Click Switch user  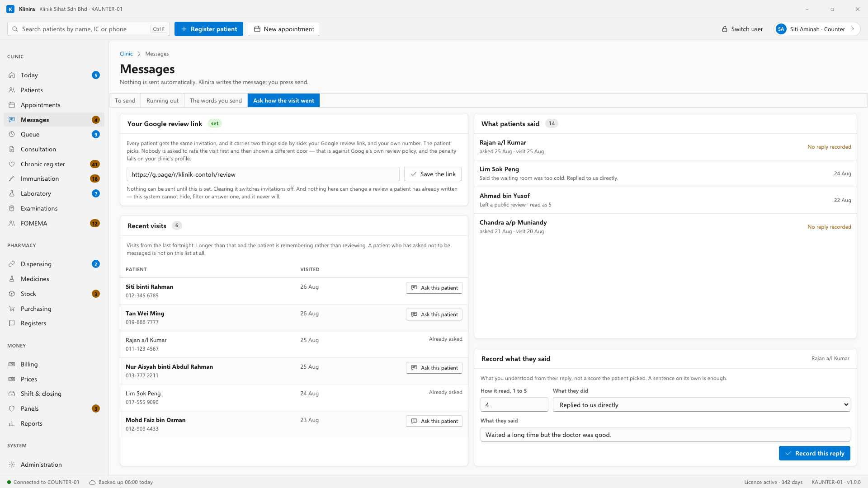click(742, 29)
